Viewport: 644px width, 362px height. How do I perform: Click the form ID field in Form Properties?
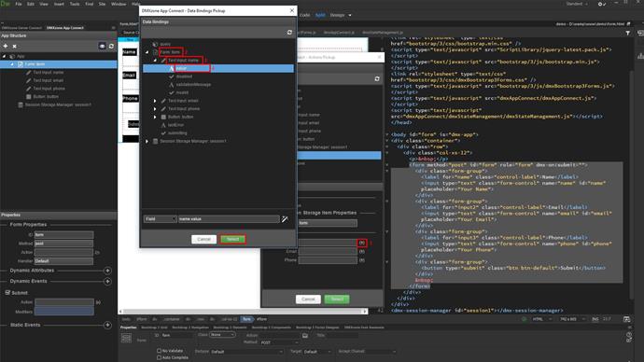(x=63, y=235)
